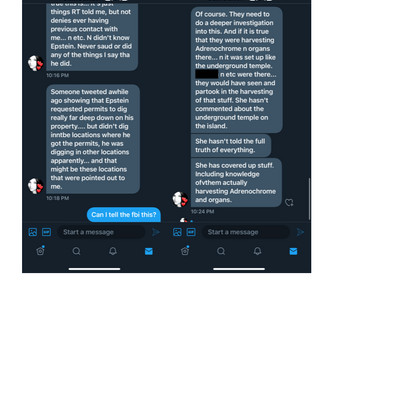Open Messages envelope in right bottom bar

pyautogui.click(x=293, y=251)
